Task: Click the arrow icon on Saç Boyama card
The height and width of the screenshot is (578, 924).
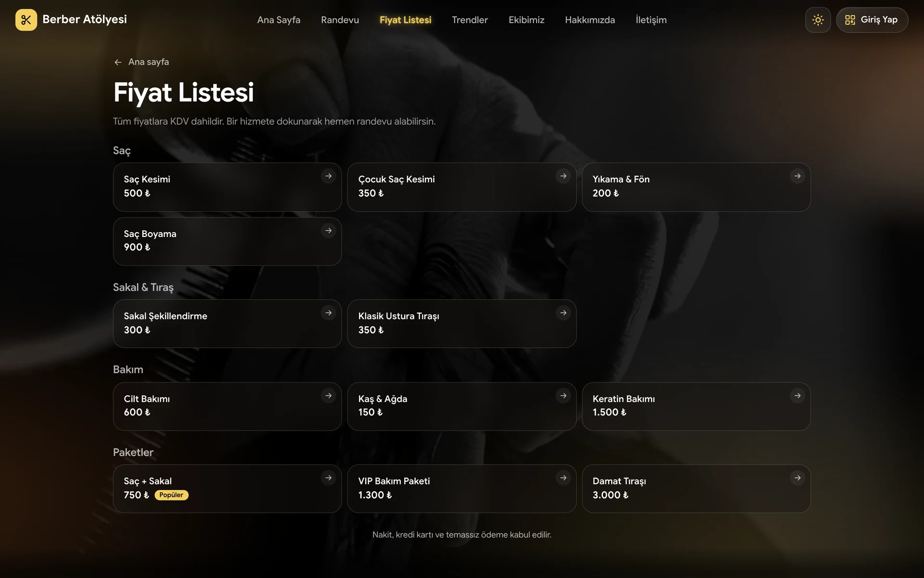Action: (x=328, y=231)
